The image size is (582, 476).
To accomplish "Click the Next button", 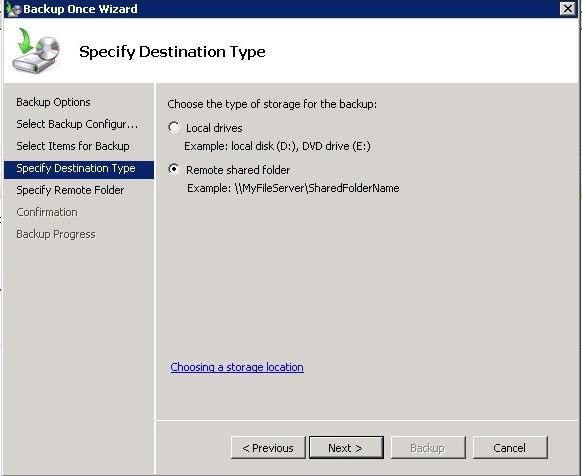I will [346, 447].
